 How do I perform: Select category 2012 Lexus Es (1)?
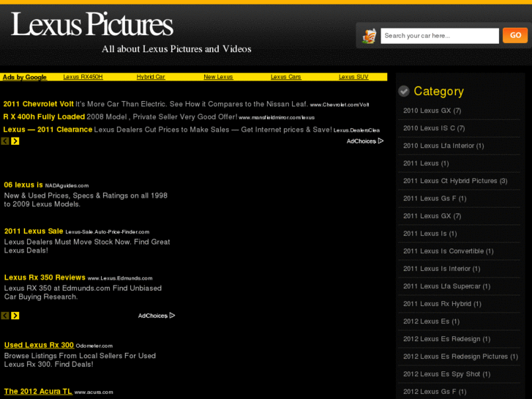pyautogui.click(x=431, y=321)
